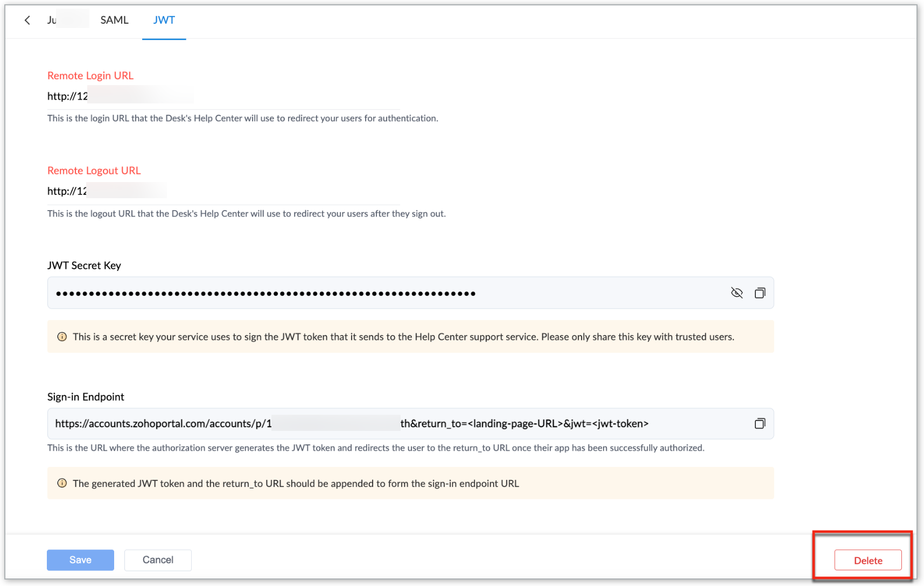
Task: Select the JWT tab
Action: point(164,20)
